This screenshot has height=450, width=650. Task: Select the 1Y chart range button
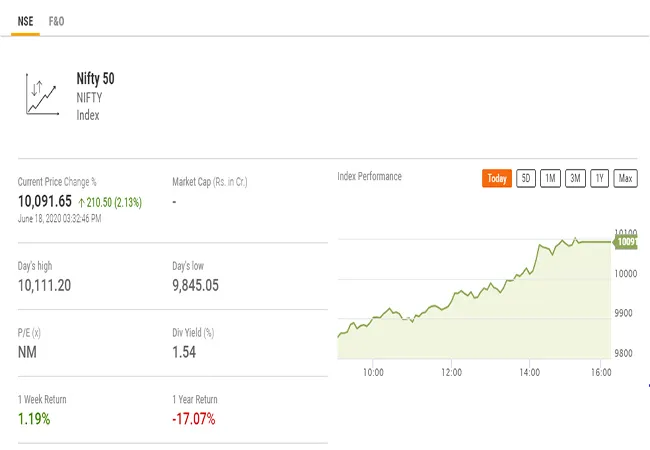[599, 179]
